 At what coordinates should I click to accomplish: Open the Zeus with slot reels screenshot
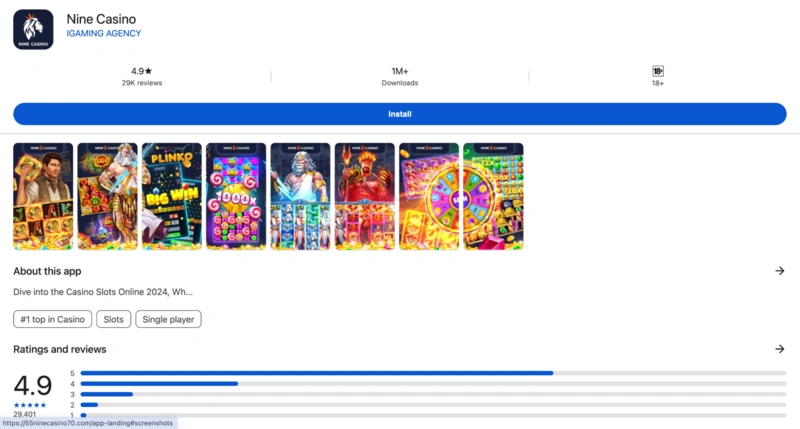click(x=107, y=196)
